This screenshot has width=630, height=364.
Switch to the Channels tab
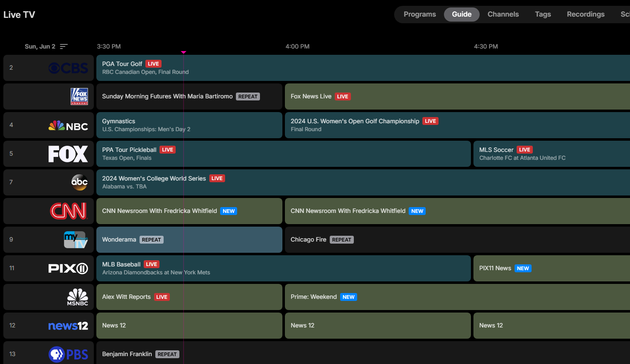coord(503,14)
